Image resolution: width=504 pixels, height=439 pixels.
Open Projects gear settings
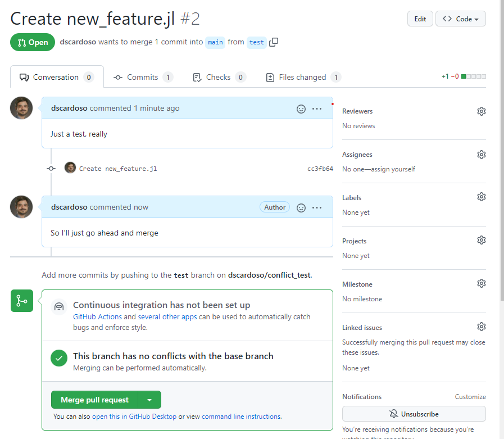pyautogui.click(x=481, y=241)
